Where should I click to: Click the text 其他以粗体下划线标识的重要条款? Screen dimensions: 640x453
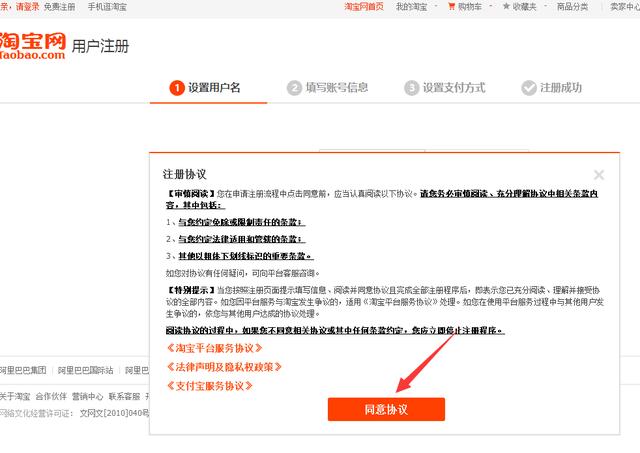244,256
